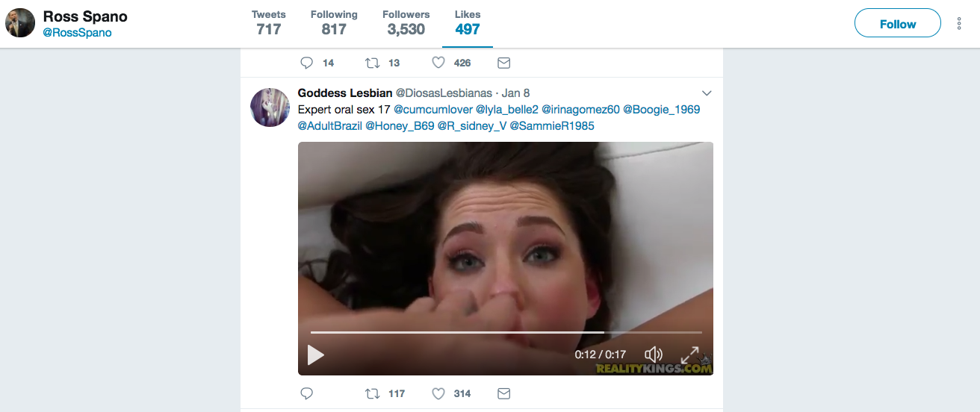Mute the video with the speaker icon
This screenshot has width=980, height=412.
pyautogui.click(x=654, y=355)
